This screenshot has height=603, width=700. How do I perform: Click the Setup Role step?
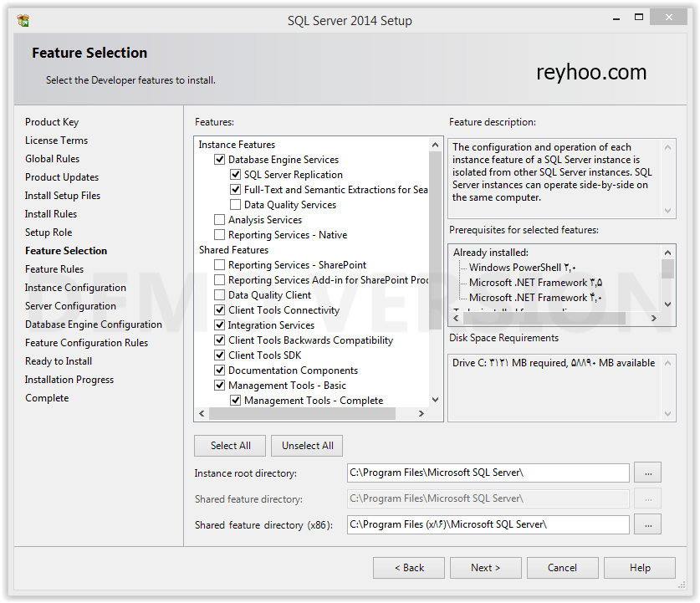click(49, 233)
